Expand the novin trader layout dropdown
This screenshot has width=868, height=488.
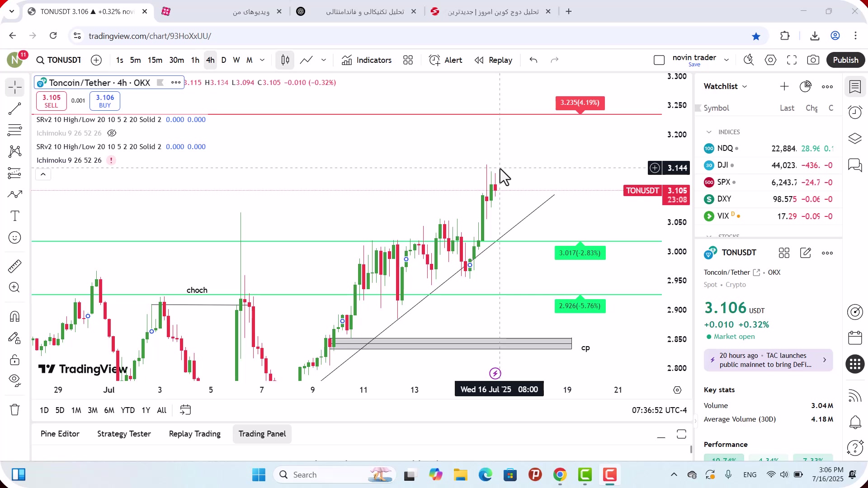(x=726, y=60)
